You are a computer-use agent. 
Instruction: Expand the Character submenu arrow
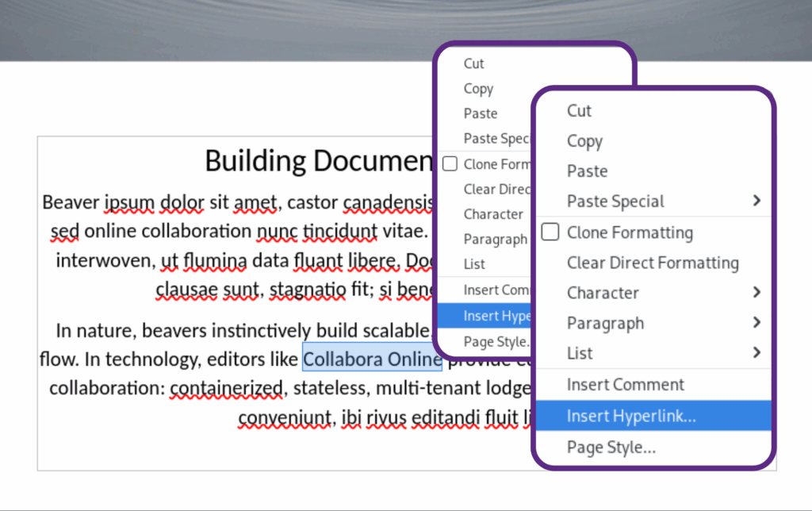(756, 293)
